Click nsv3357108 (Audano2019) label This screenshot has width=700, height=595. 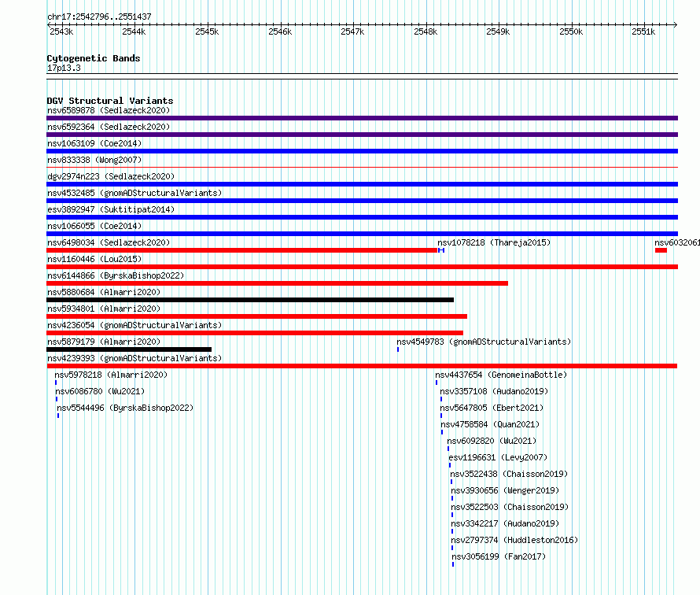point(494,391)
